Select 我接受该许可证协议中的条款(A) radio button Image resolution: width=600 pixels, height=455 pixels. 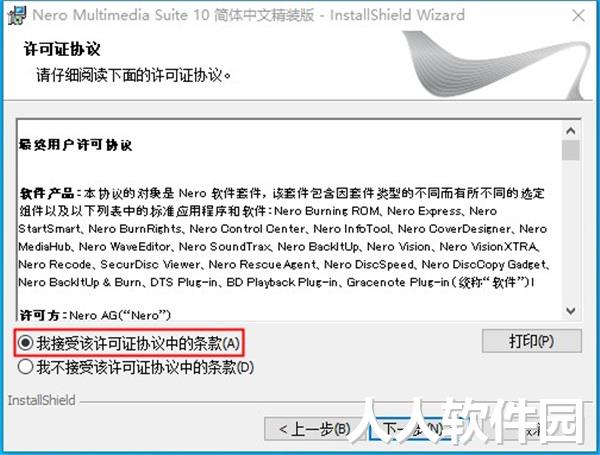pyautogui.click(x=25, y=343)
